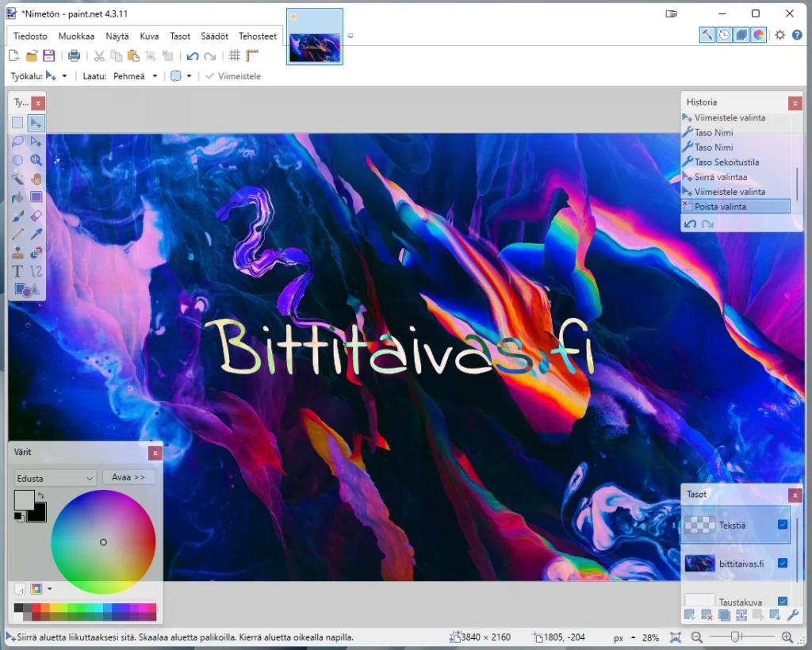Select the Color Picker eyedropper tool
The image size is (812, 650).
click(x=36, y=234)
